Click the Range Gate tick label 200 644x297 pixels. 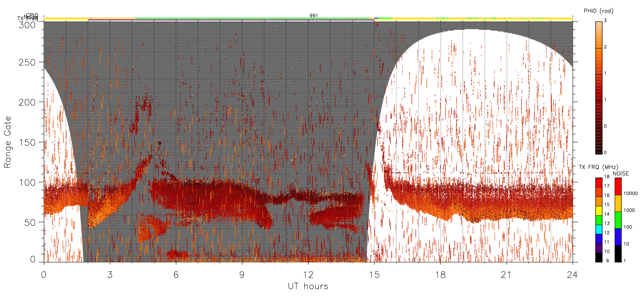(27, 102)
